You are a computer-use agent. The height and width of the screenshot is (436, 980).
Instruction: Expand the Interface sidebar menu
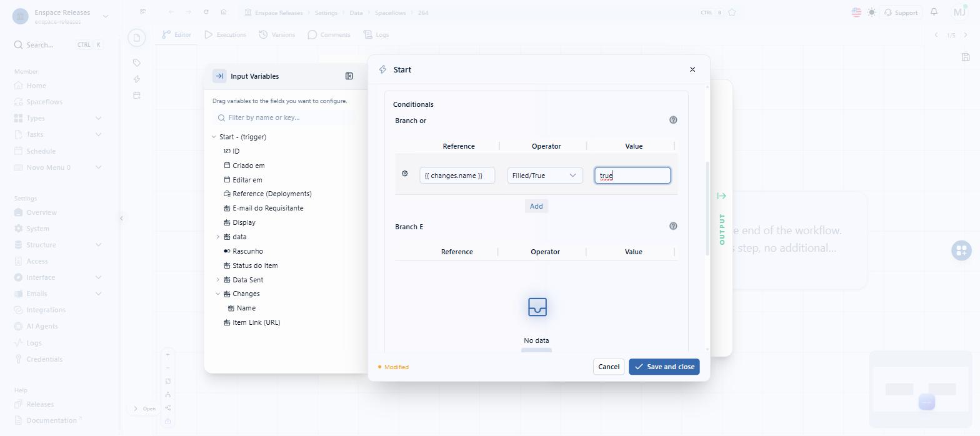[x=98, y=277]
